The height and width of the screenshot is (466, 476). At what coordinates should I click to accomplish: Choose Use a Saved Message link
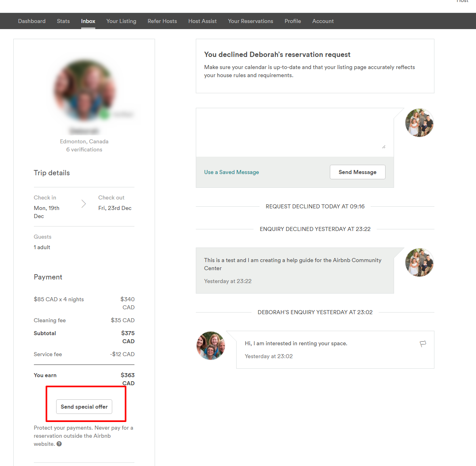[x=231, y=172]
